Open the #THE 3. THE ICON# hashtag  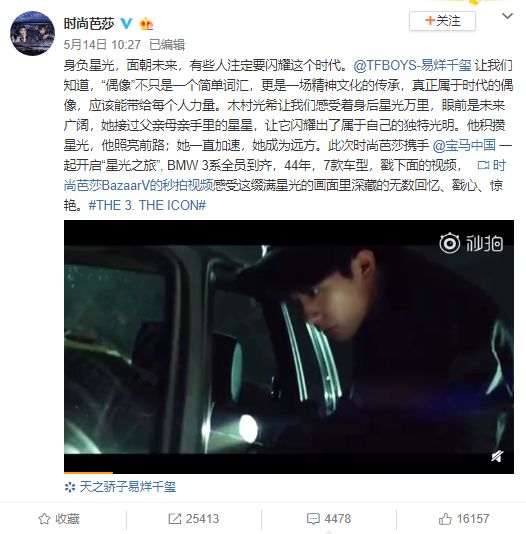point(147,205)
